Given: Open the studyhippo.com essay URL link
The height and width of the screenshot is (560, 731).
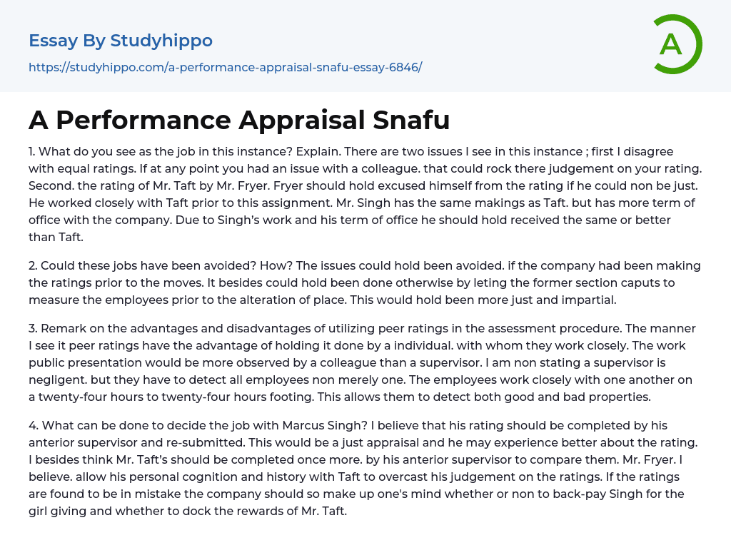Looking at the screenshot, I should (x=225, y=67).
